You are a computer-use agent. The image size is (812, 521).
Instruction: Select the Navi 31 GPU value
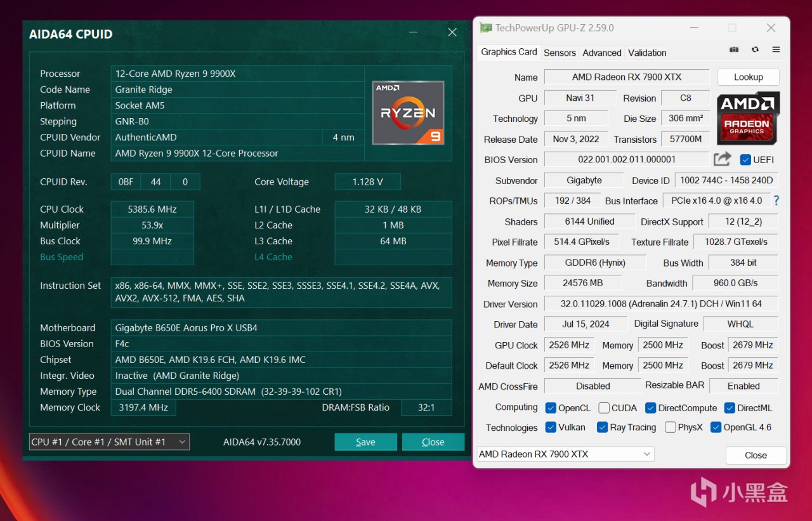[580, 98]
